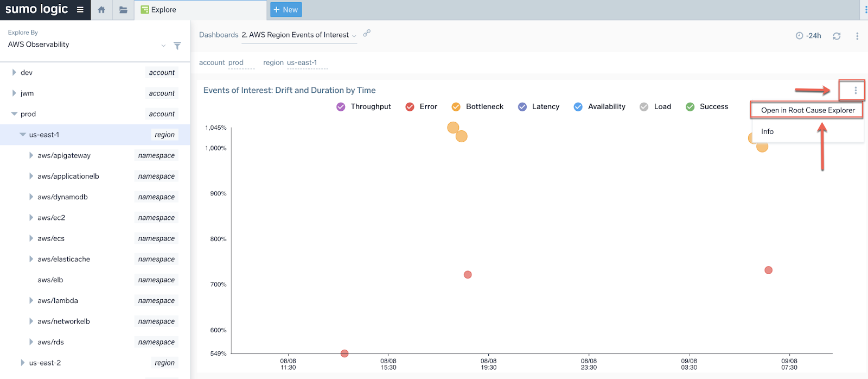The height and width of the screenshot is (379, 868).
Task: Expand the aws/elasticache namespace
Action: point(31,259)
